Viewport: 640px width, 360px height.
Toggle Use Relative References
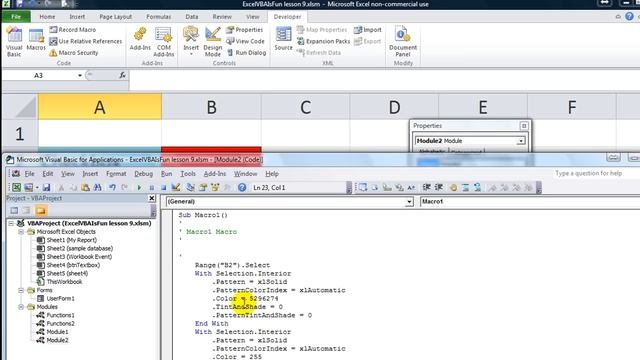pyautogui.click(x=85, y=41)
